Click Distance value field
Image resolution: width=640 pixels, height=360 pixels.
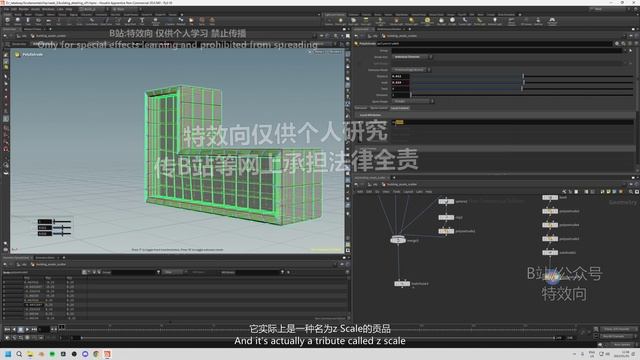point(400,76)
